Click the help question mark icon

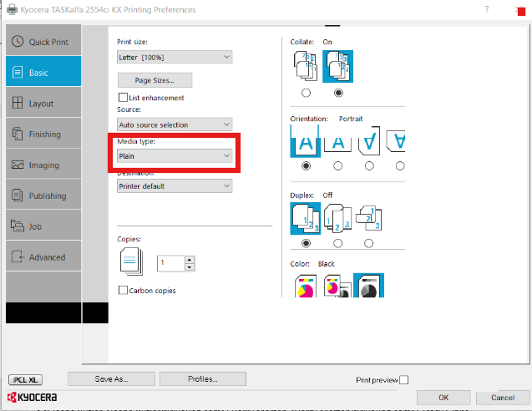[x=487, y=9]
